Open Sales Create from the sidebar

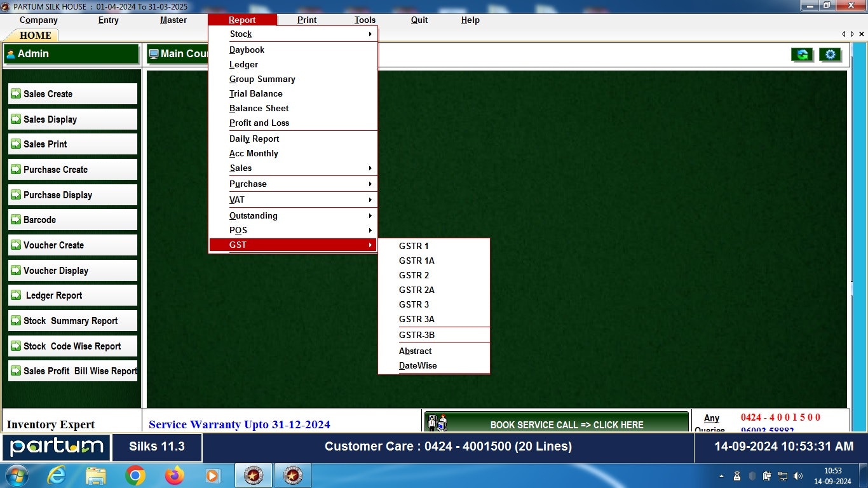point(72,93)
